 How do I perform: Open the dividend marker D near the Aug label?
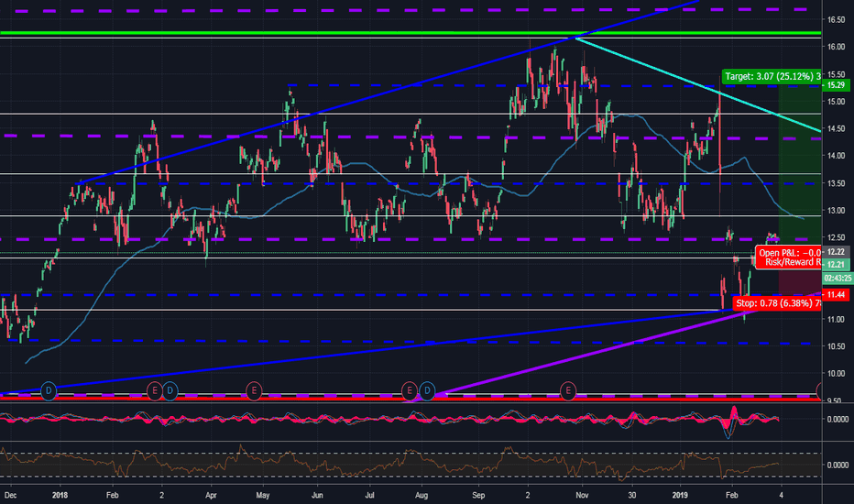tap(427, 390)
